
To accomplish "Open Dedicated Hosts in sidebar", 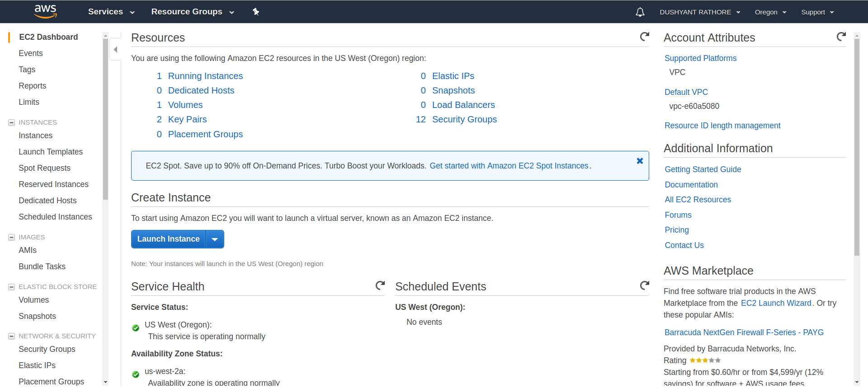I will [x=48, y=201].
